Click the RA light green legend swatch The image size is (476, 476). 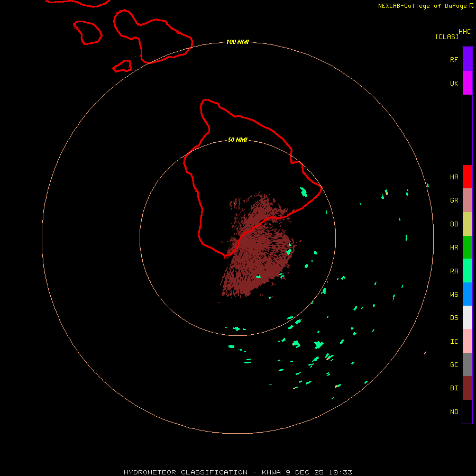(x=467, y=271)
